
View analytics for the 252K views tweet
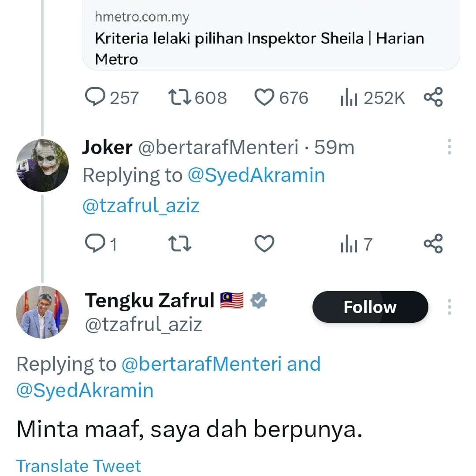[x=348, y=98]
